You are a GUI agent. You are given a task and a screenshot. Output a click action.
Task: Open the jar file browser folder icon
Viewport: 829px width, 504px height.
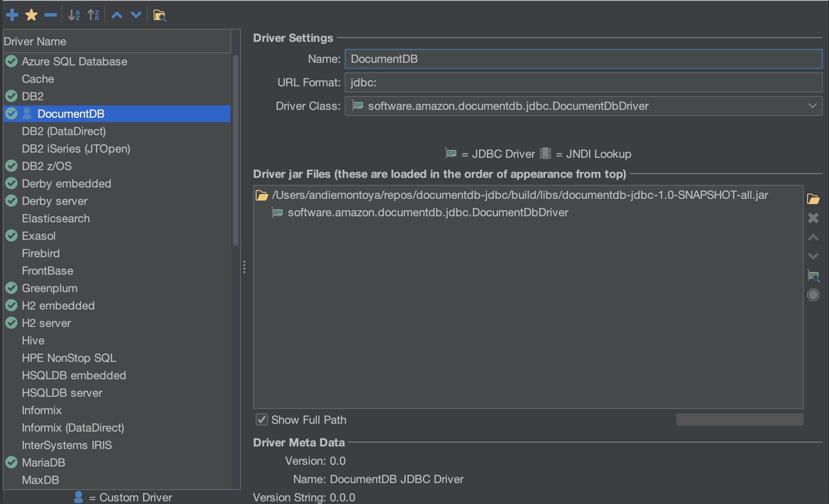click(813, 199)
